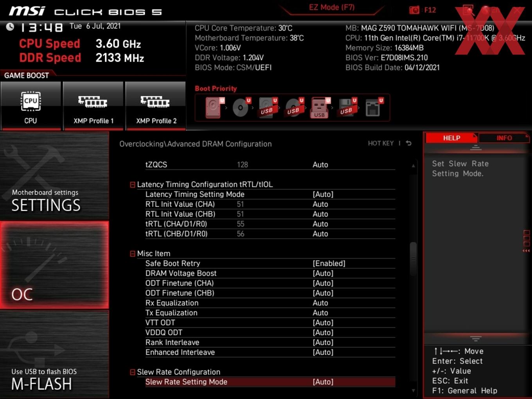This screenshot has height=399, width=532.
Task: Open Latency Timing Setting Mode Auto dropdown
Action: pyautogui.click(x=323, y=194)
